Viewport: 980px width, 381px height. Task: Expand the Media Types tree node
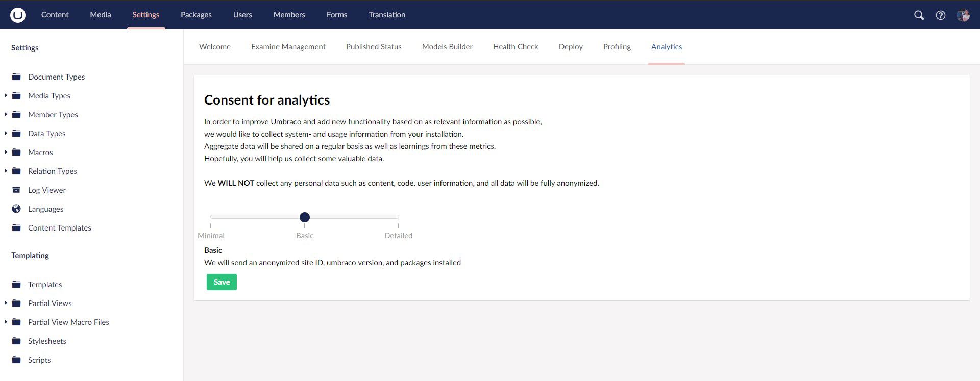[6, 95]
